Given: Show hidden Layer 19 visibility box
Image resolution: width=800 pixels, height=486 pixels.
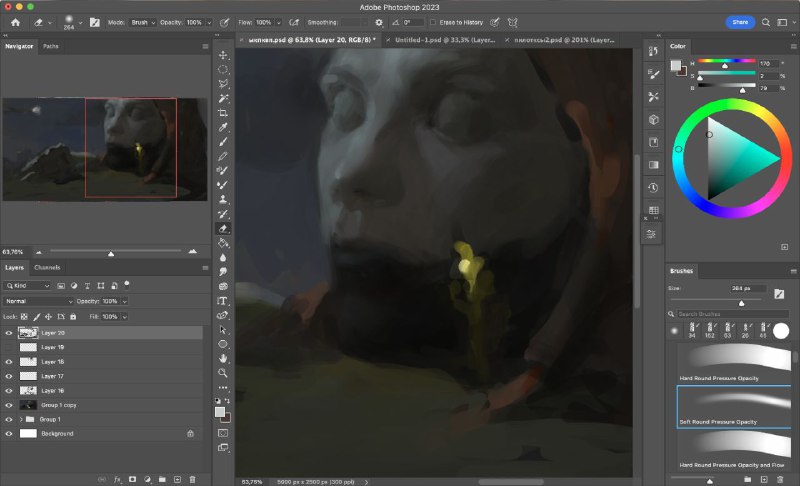Looking at the screenshot, I should tap(9, 347).
